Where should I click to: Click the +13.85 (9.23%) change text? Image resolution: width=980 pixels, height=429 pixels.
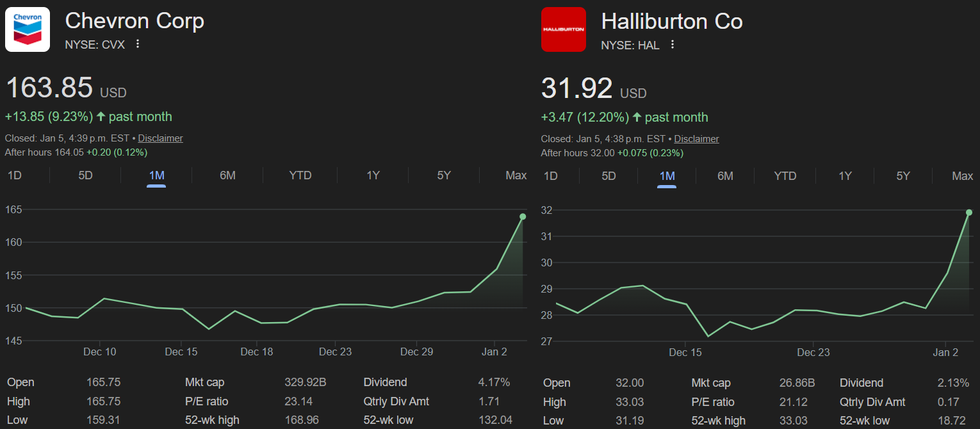(48, 117)
